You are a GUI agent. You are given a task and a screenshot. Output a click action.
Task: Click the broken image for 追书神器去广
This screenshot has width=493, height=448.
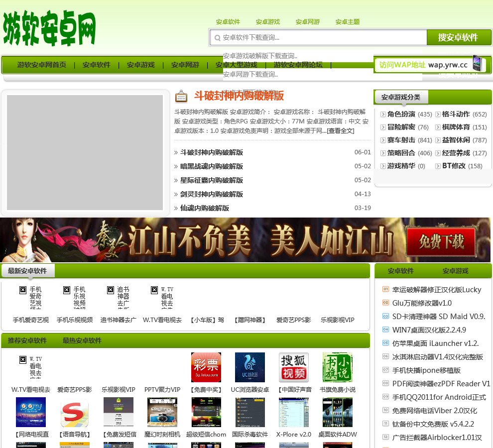coord(119,297)
